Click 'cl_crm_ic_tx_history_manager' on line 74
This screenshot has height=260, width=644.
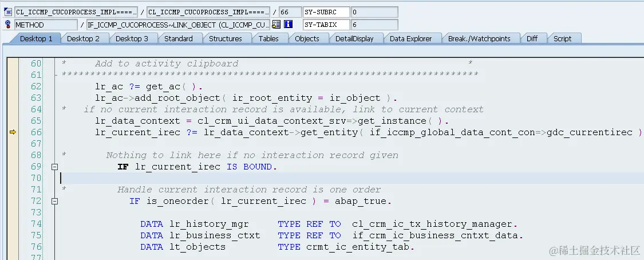click(x=432, y=224)
